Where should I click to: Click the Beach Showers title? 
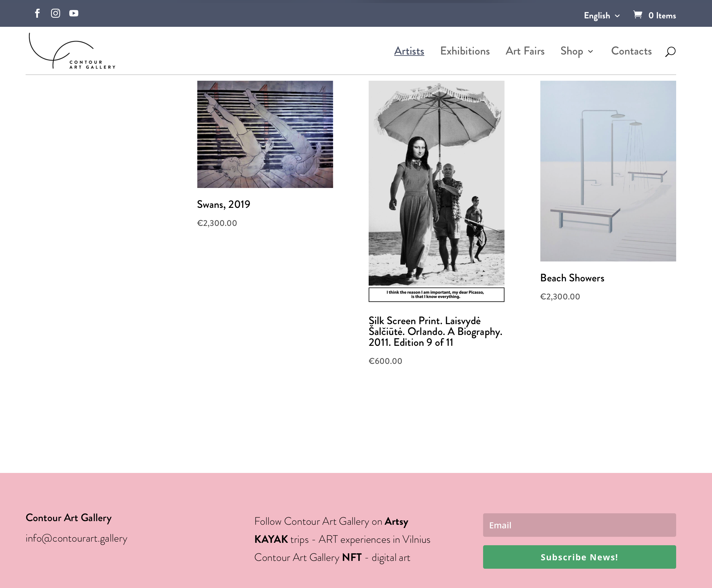[572, 278]
